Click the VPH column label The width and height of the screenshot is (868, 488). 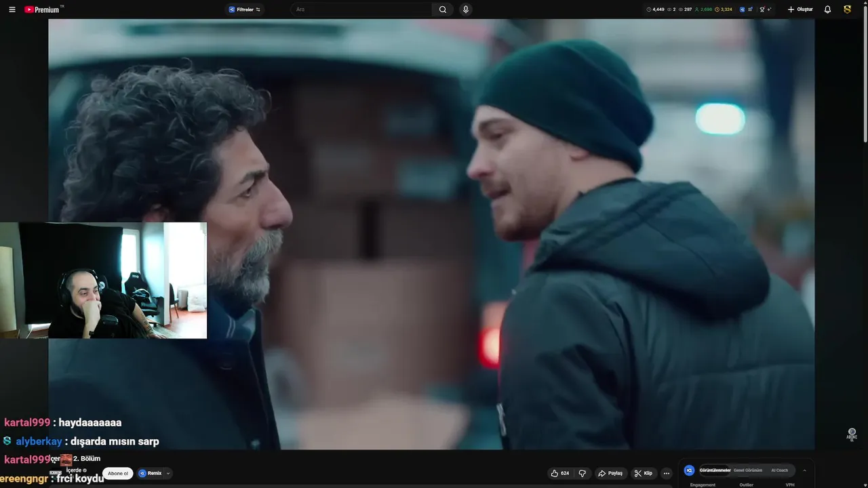coord(790,485)
